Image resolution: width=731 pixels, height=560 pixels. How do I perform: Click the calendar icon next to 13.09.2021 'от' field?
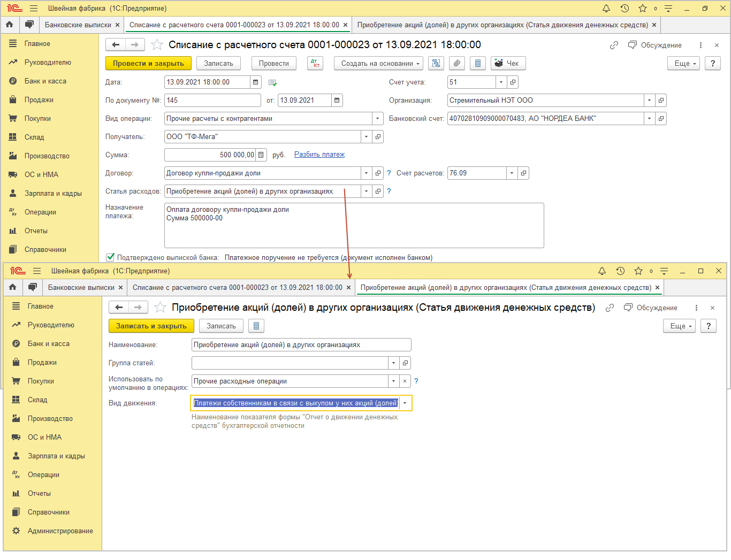click(337, 101)
